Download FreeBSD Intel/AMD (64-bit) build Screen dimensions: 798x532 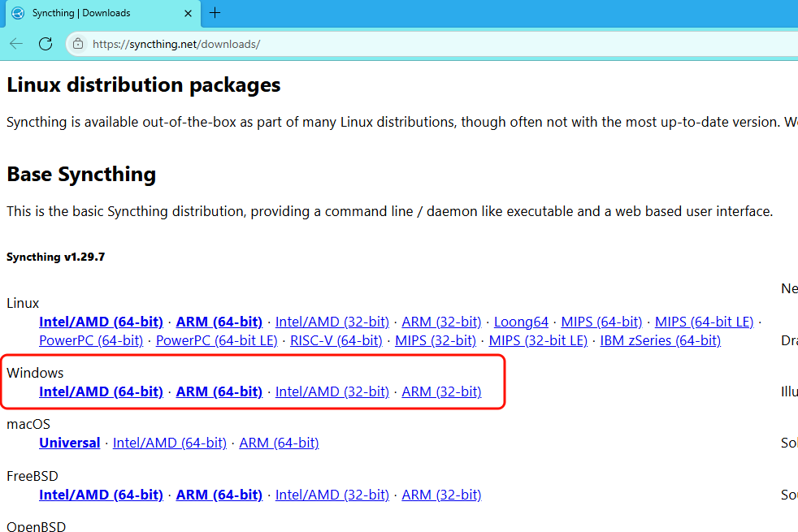point(102,495)
